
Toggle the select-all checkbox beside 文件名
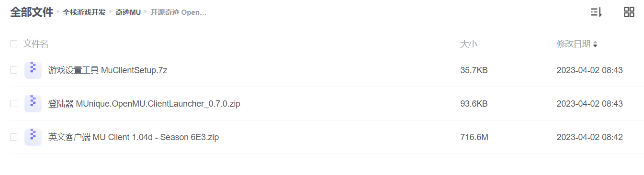click(14, 44)
